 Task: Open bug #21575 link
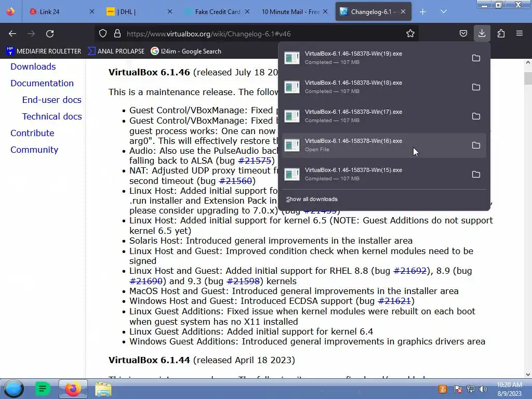255,161
